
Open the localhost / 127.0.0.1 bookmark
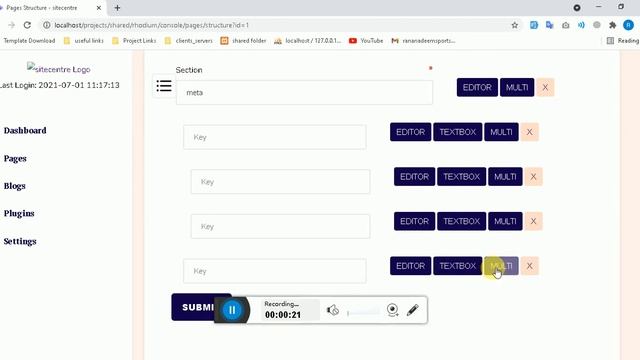point(307,41)
